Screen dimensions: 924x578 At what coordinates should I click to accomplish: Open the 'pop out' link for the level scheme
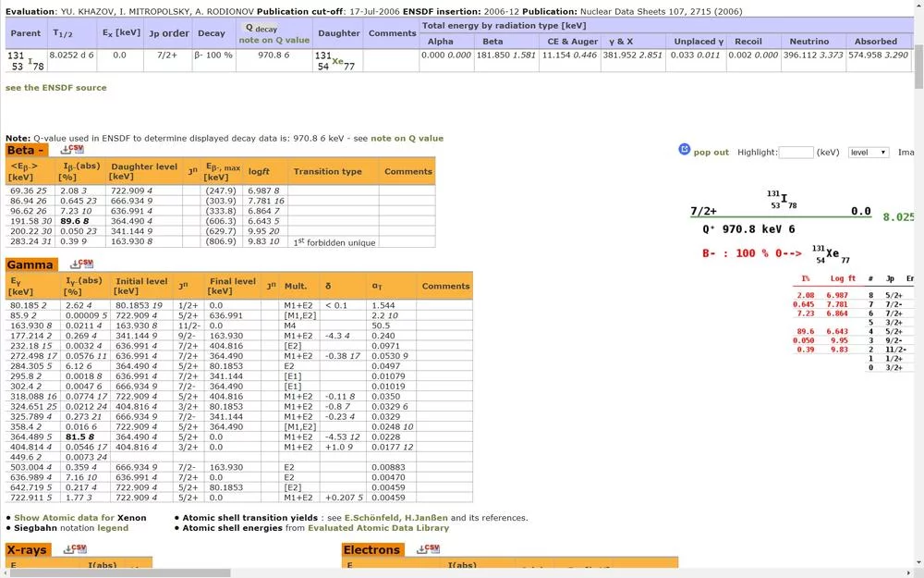(711, 153)
